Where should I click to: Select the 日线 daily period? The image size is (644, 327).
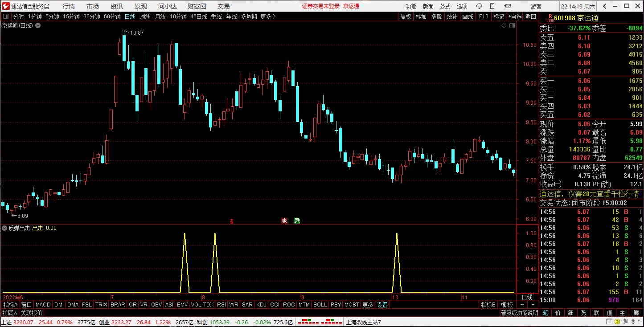(130, 16)
